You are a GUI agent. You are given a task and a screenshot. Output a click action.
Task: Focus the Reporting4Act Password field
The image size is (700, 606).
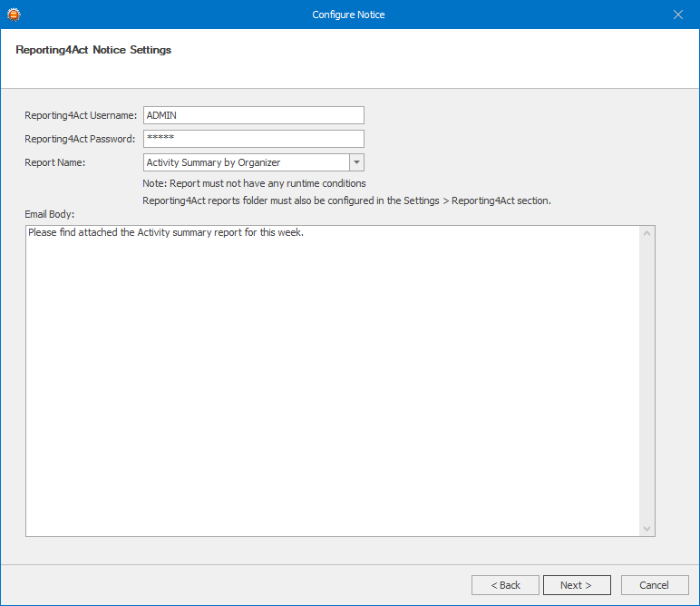pos(254,139)
